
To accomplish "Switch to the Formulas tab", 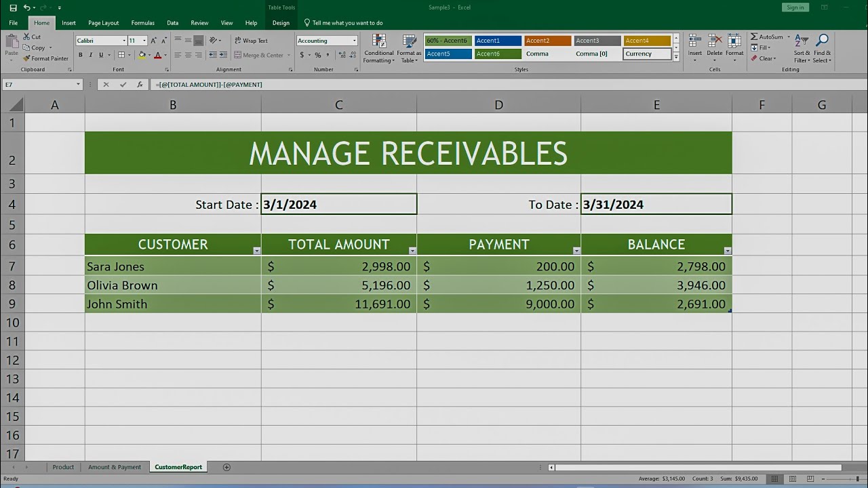I will pyautogui.click(x=142, y=23).
